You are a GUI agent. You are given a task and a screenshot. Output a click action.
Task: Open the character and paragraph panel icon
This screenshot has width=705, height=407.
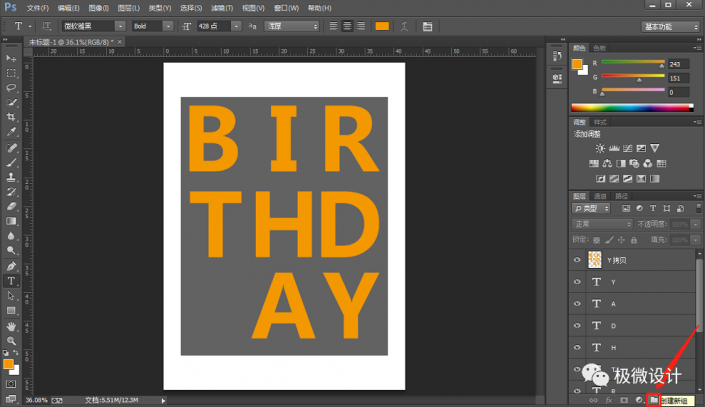(428, 25)
